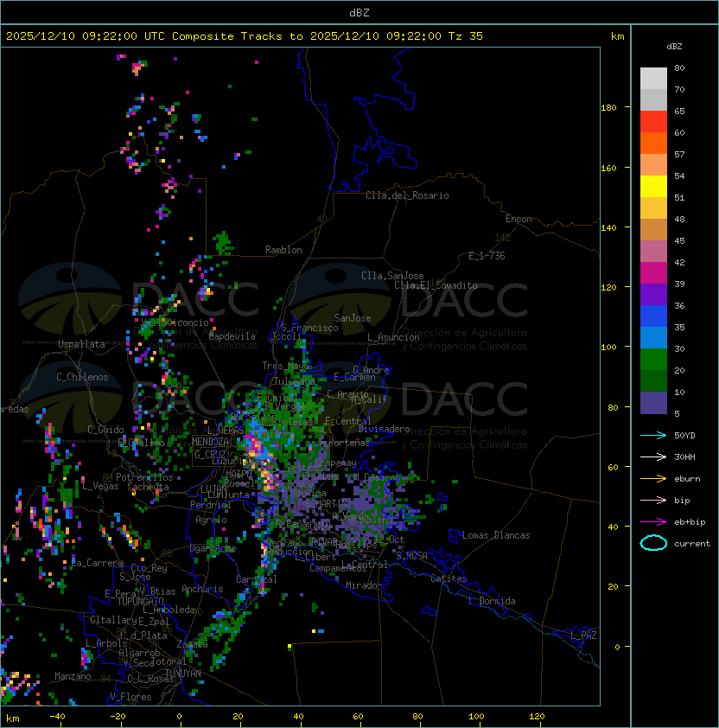Select the green swatch between 30 and 20

pyautogui.click(x=653, y=360)
